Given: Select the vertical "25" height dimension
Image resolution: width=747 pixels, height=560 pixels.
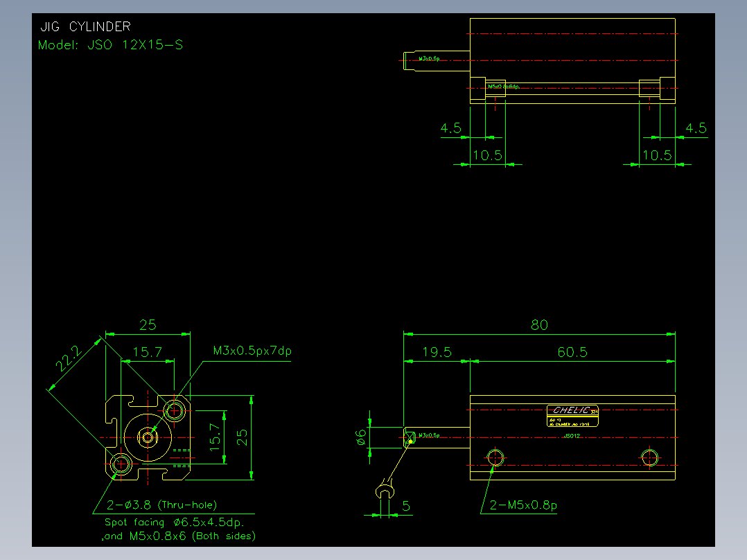Looking at the screenshot, I should pos(242,437).
